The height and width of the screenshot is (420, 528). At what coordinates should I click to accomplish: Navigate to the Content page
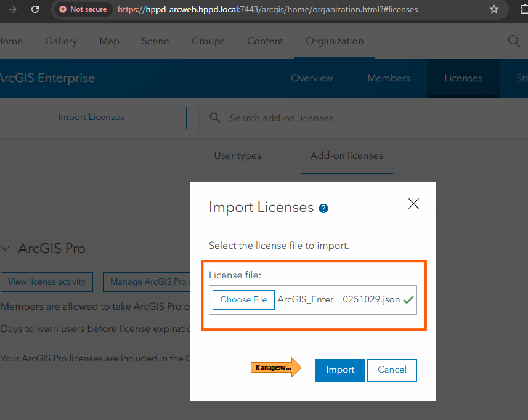[x=265, y=41]
